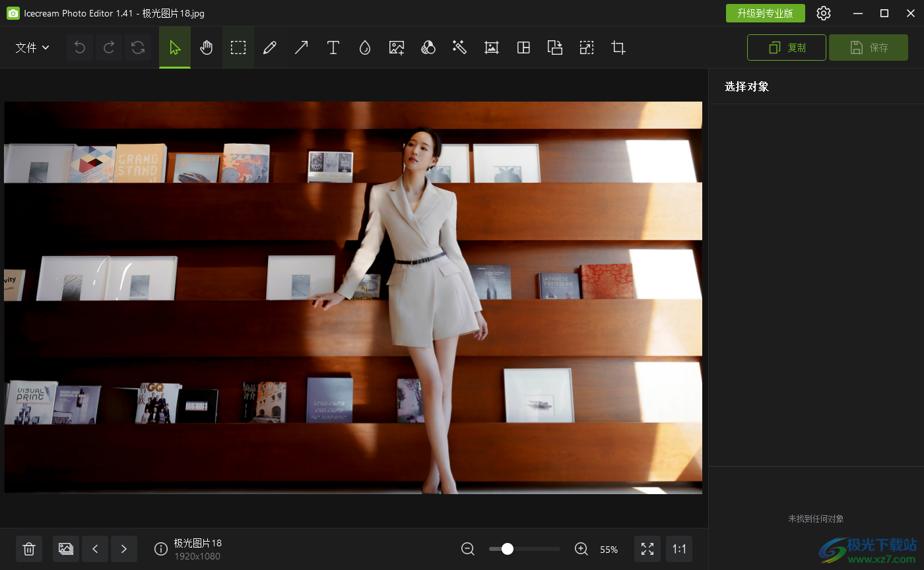
Task: Select the Crop tool
Action: click(x=618, y=47)
